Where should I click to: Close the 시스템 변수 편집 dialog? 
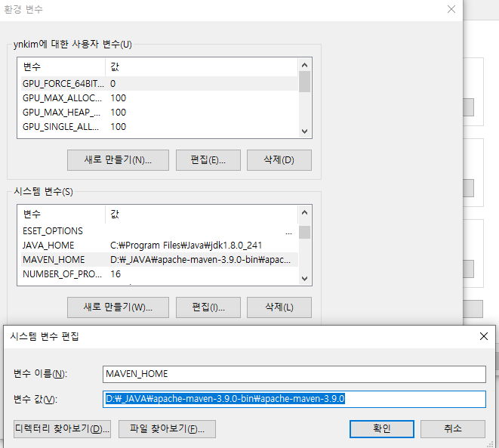click(x=484, y=336)
